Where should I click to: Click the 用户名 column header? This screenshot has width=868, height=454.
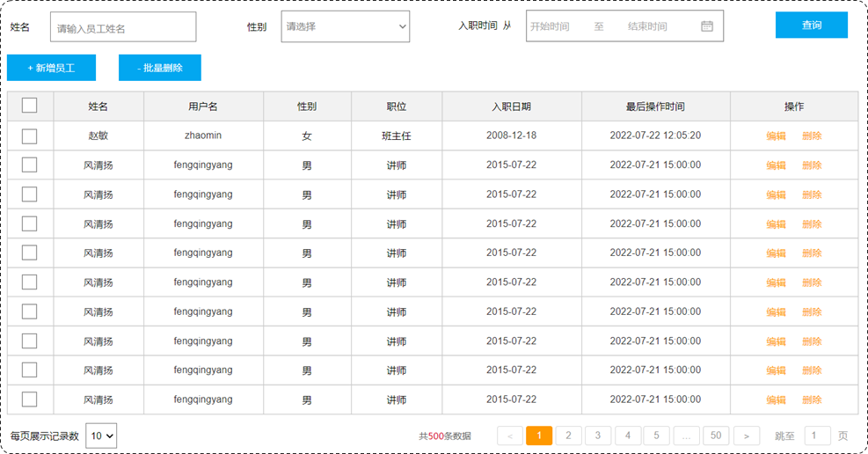coord(203,106)
